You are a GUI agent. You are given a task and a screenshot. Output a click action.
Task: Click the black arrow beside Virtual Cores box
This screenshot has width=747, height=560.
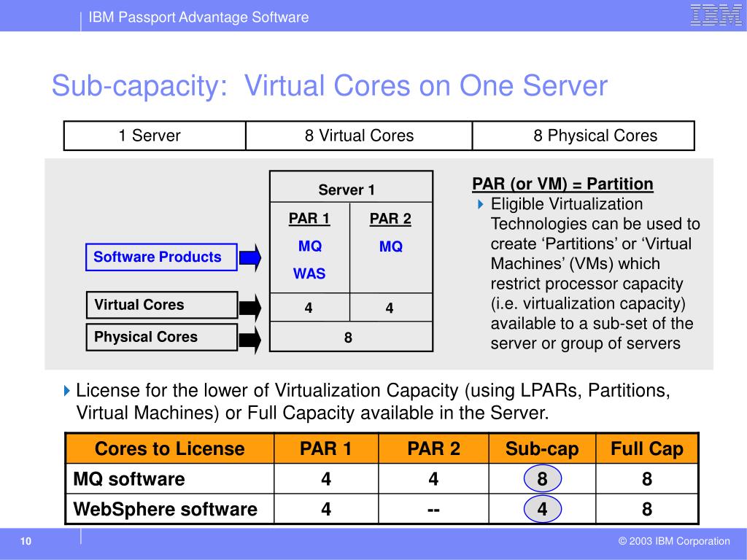coord(249,308)
